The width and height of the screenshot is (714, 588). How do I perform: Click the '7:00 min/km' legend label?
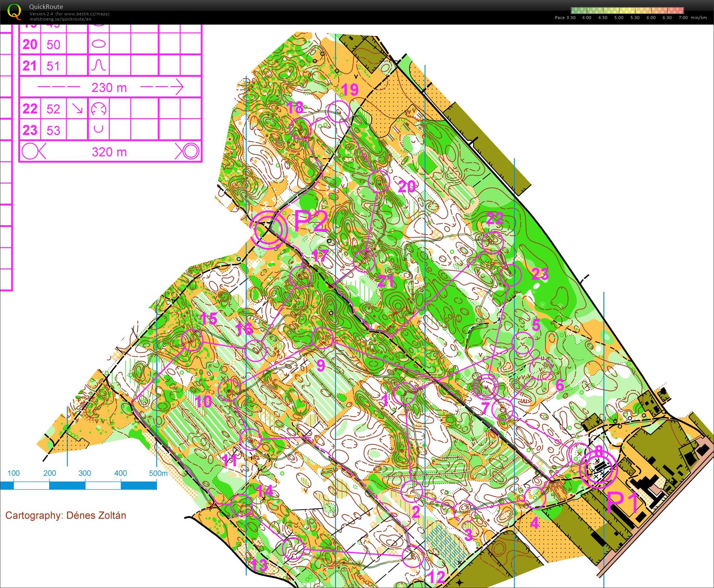pos(693,18)
